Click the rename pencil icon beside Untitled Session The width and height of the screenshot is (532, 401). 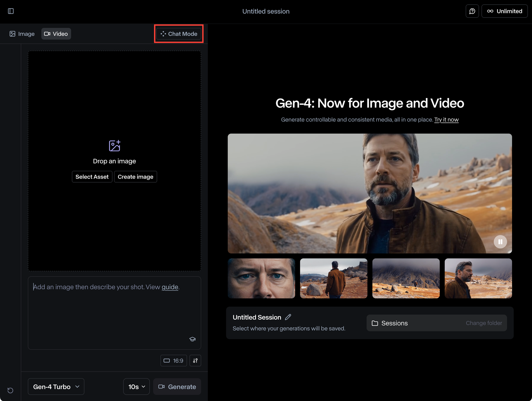[288, 317]
